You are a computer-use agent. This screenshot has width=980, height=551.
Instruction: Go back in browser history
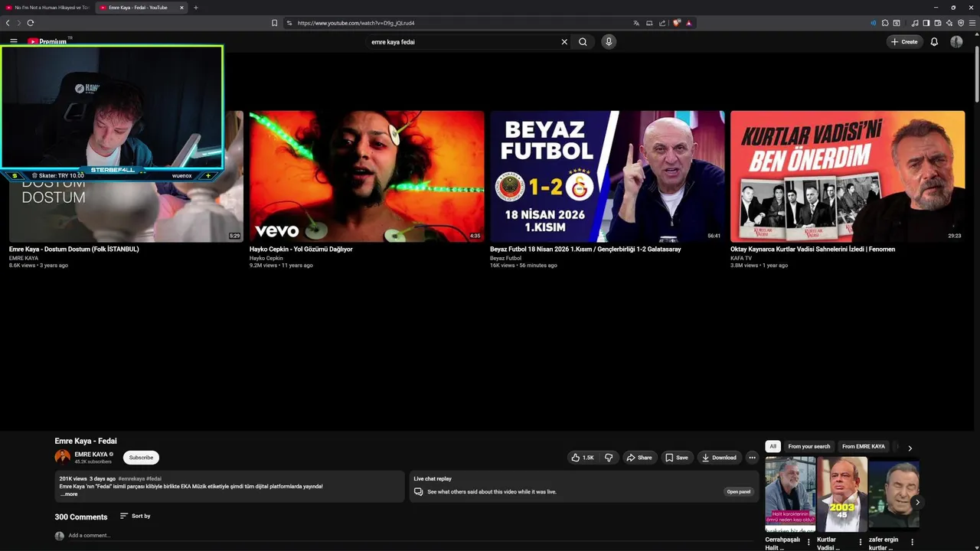[x=8, y=23]
